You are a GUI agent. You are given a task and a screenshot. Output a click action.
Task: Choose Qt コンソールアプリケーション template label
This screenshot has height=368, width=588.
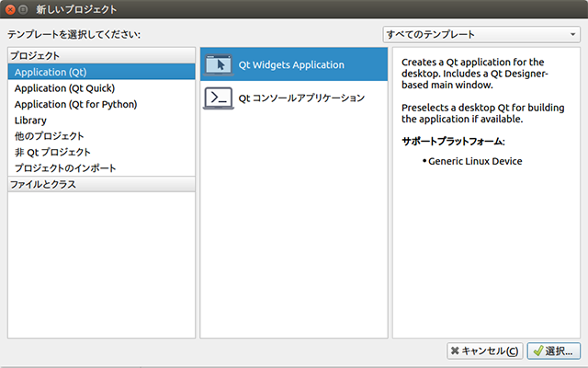[x=301, y=98]
